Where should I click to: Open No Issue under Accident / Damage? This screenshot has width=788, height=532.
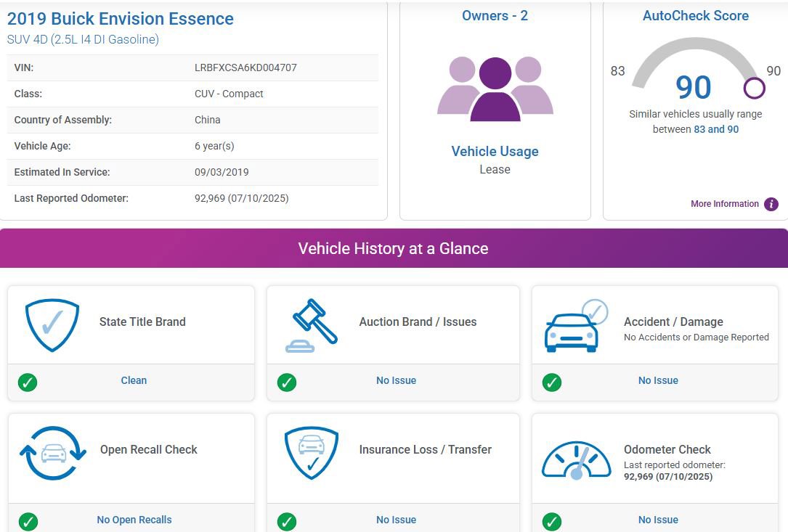[658, 380]
